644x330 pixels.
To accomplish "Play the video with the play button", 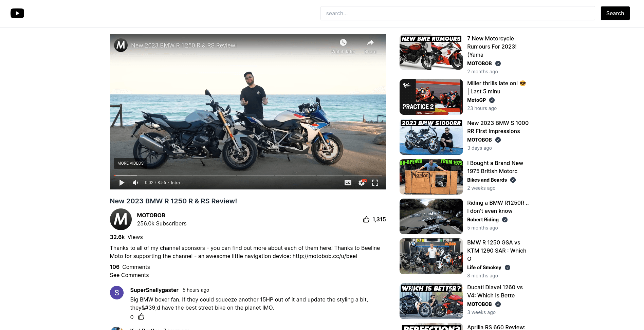I will 122,183.
